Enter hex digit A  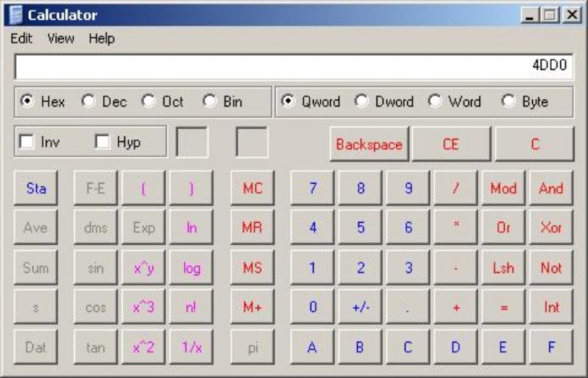(312, 347)
